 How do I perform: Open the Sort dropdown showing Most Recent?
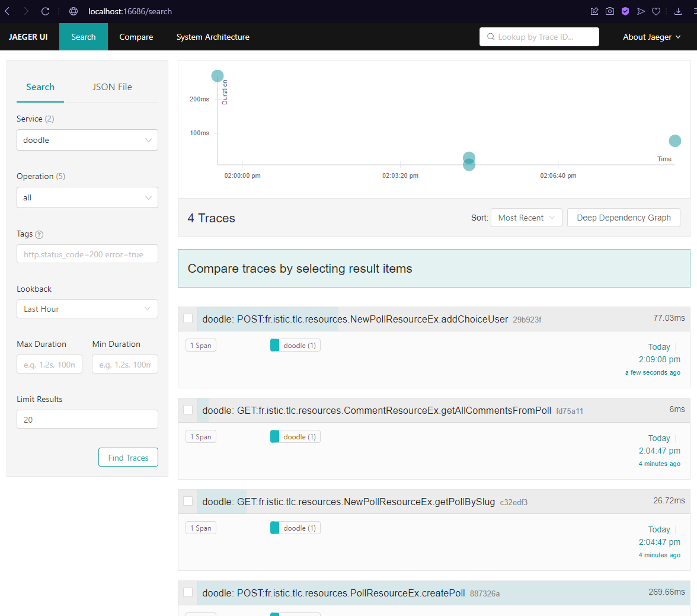tap(526, 218)
